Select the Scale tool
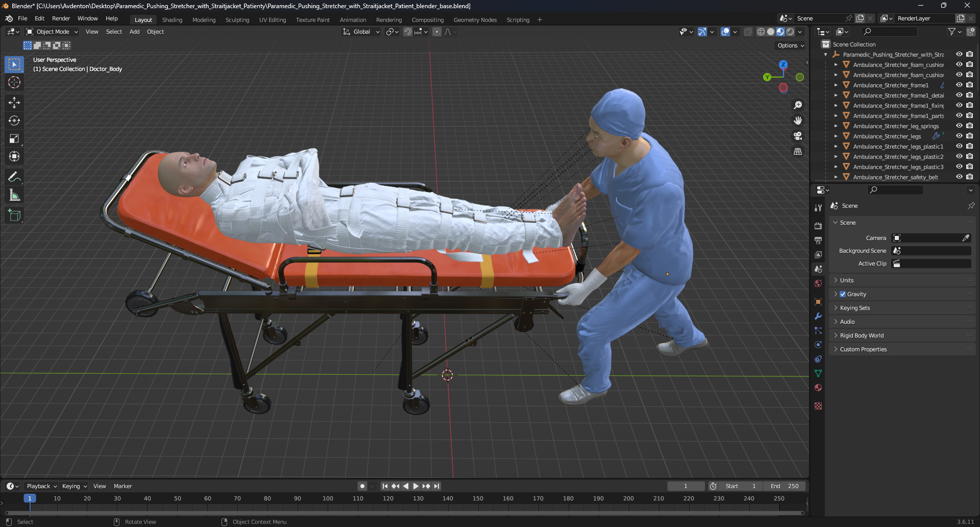The height and width of the screenshot is (527, 980). [x=14, y=138]
